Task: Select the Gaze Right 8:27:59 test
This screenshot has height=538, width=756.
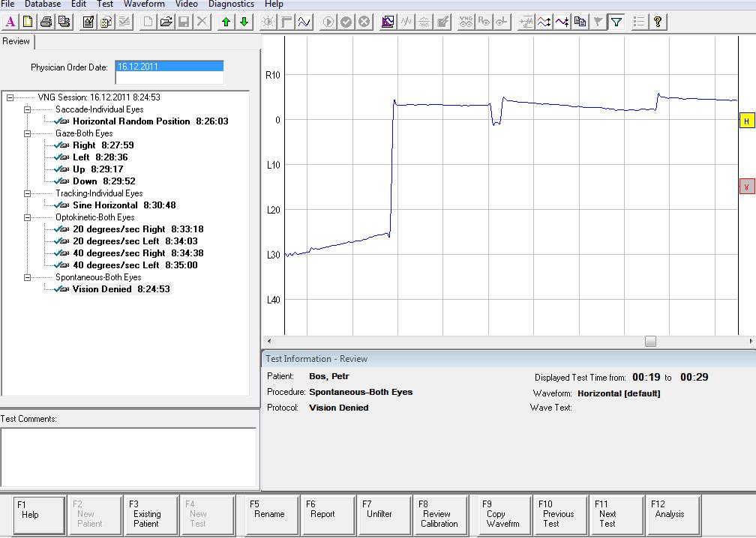Action: click(103, 145)
